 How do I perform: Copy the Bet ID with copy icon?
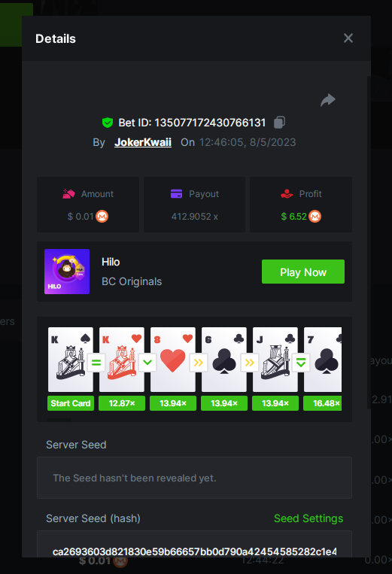[x=280, y=123]
